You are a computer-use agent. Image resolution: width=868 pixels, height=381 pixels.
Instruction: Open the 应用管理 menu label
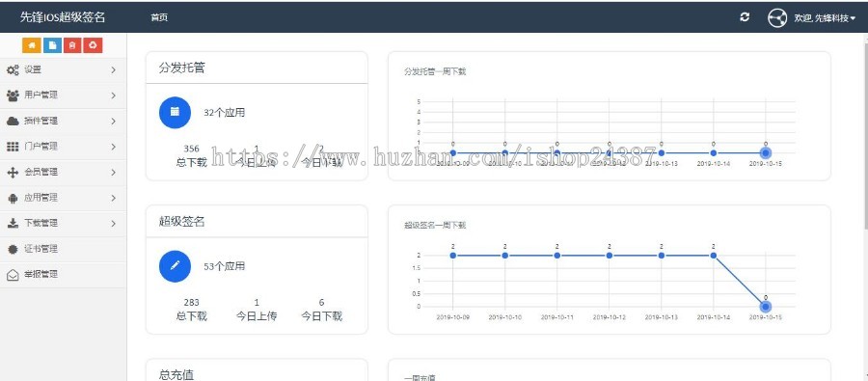[x=41, y=198]
